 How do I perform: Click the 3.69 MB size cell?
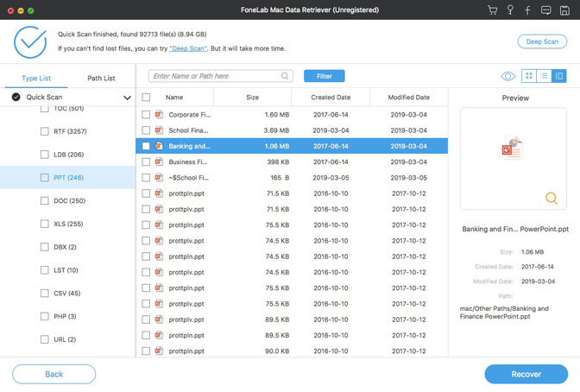click(276, 130)
